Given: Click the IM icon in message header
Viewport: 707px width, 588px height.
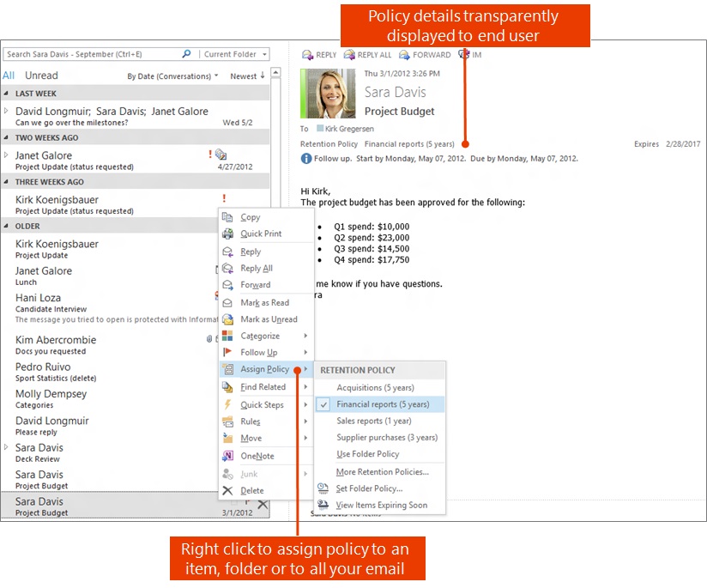Looking at the screenshot, I should (463, 55).
